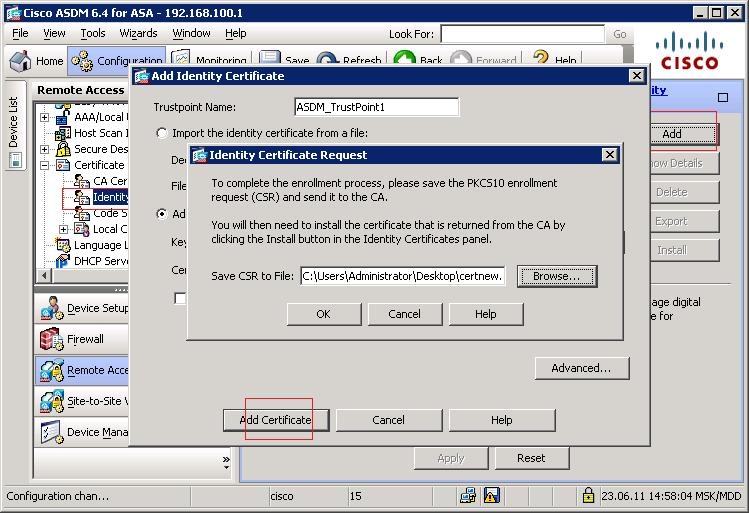Screen dimensions: 749x513
Task: Click the Save floppy disk icon
Action: coord(269,59)
